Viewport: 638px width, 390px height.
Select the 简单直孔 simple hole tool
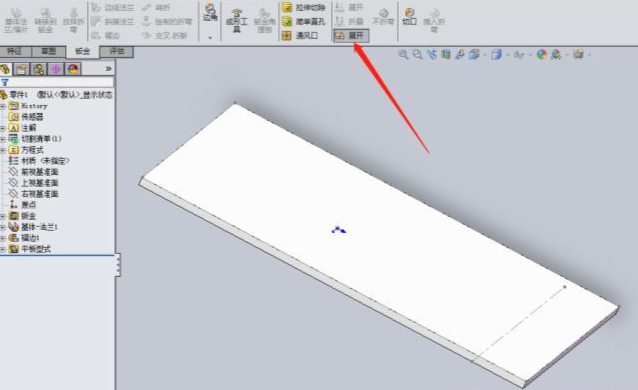tap(304, 22)
